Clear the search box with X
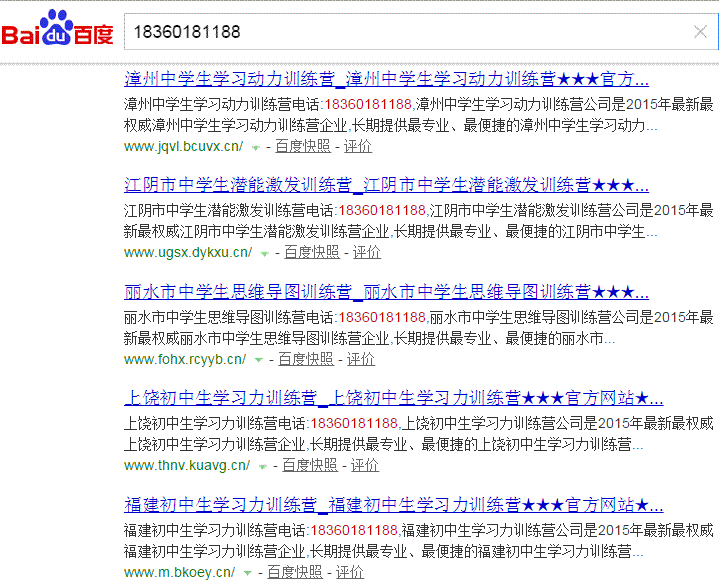This screenshot has width=719, height=584. click(x=700, y=32)
